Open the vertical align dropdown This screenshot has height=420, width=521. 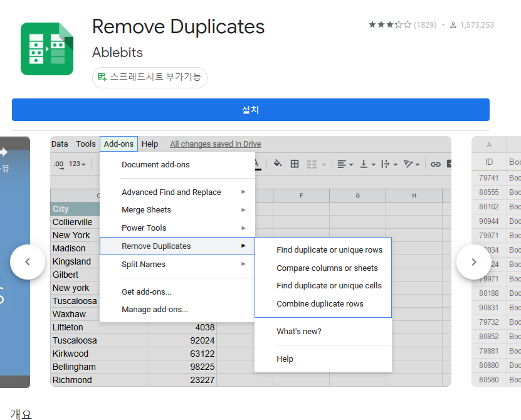(x=368, y=164)
